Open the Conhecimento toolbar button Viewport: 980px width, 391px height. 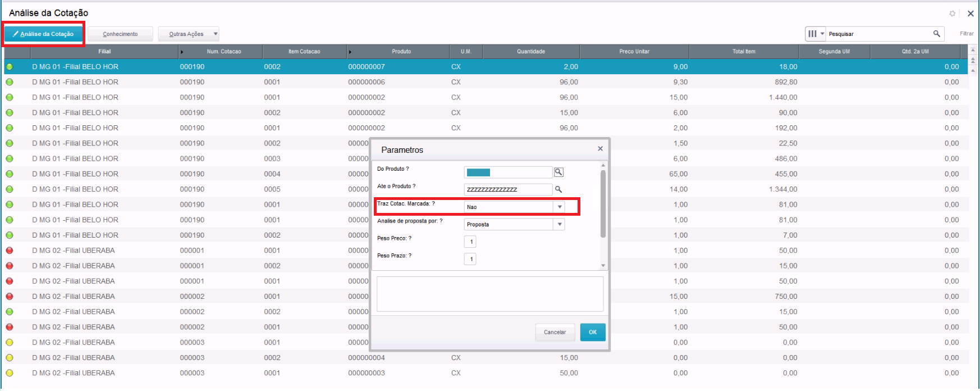click(x=120, y=34)
